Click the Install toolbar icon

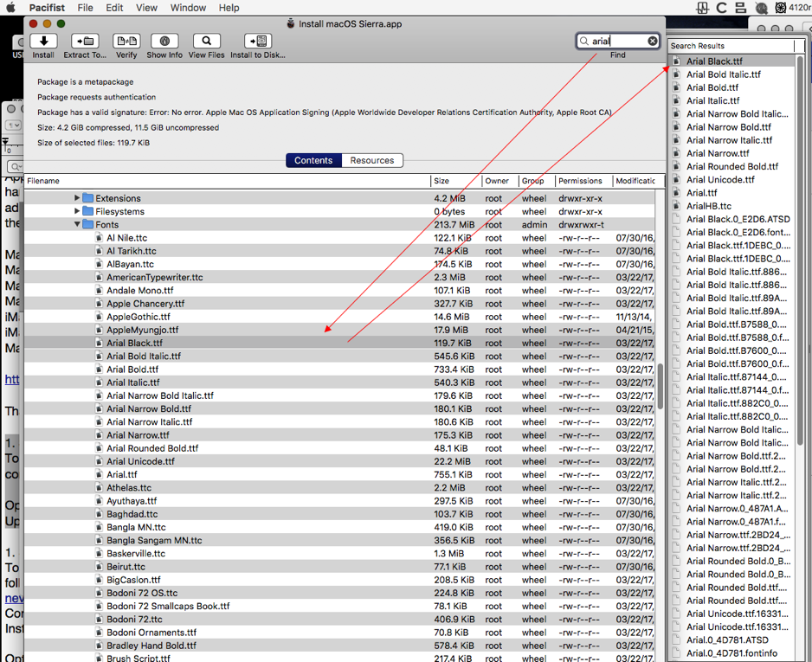43,41
